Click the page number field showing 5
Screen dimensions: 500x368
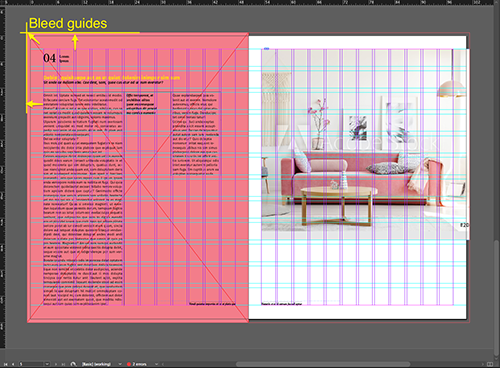tap(31, 364)
